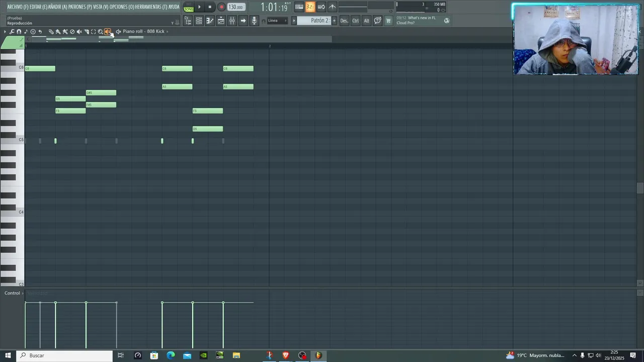Open the Brave browser taskbar icon
Screen dimensions: 644x362
[x=286, y=355]
